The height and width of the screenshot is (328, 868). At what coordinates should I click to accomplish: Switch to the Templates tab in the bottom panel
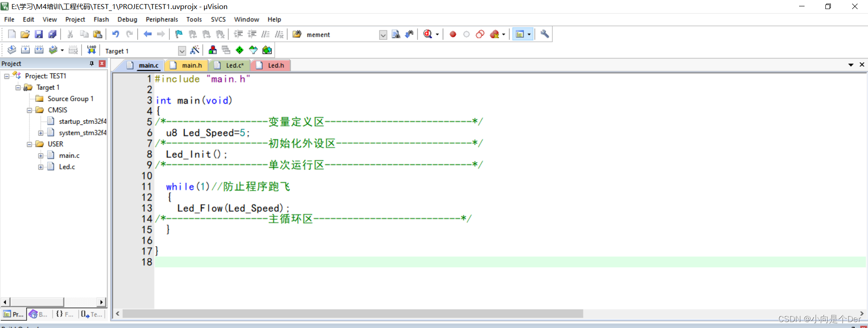click(x=92, y=314)
